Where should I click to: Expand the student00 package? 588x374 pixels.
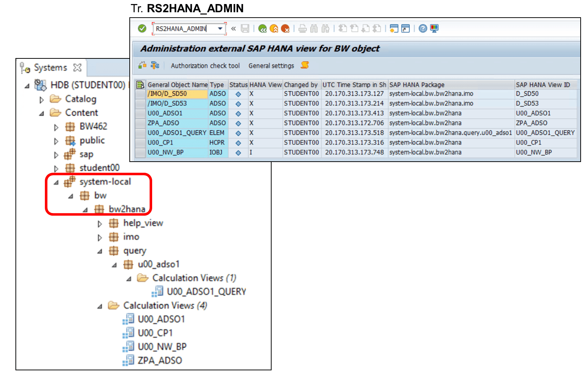56,169
